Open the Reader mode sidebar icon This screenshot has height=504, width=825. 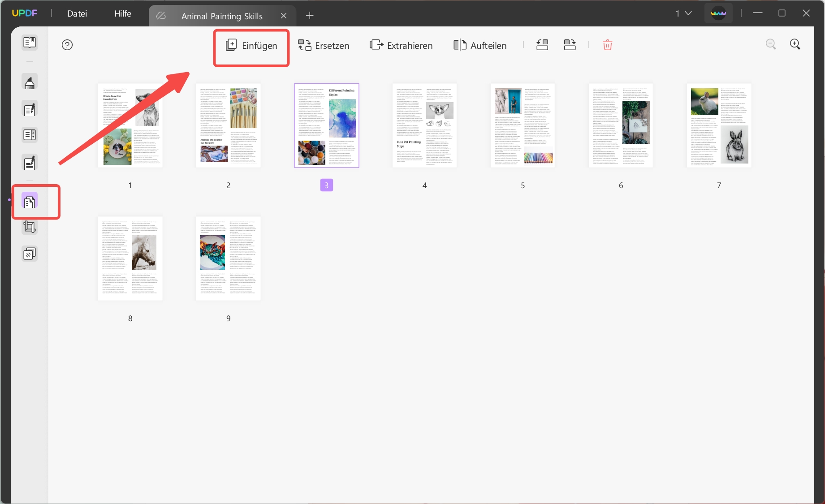[x=30, y=43]
